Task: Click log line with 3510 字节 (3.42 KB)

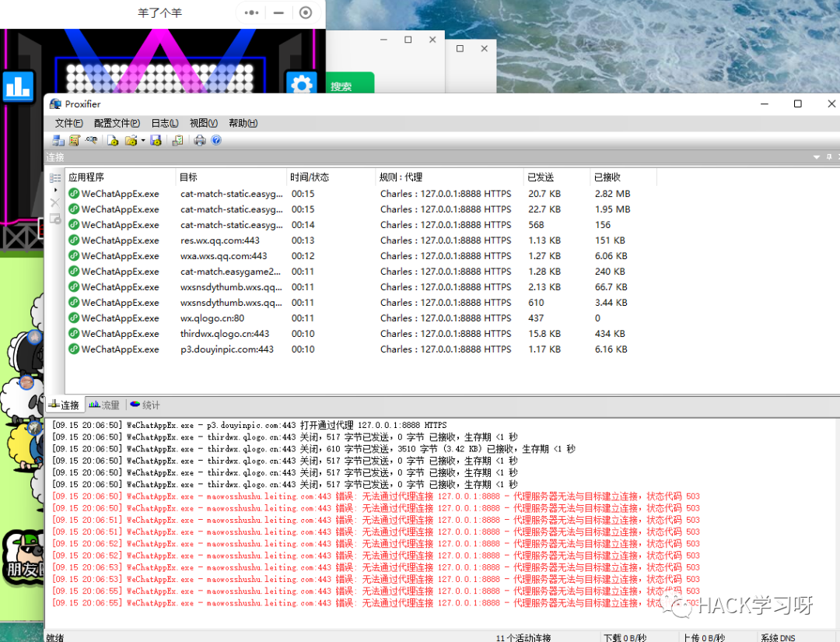Action: [x=313, y=448]
